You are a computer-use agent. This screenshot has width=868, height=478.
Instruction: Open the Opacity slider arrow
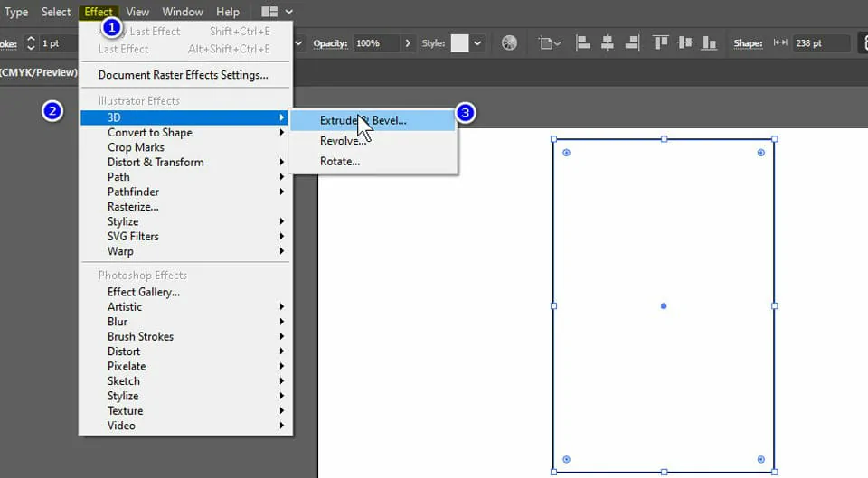(x=408, y=43)
